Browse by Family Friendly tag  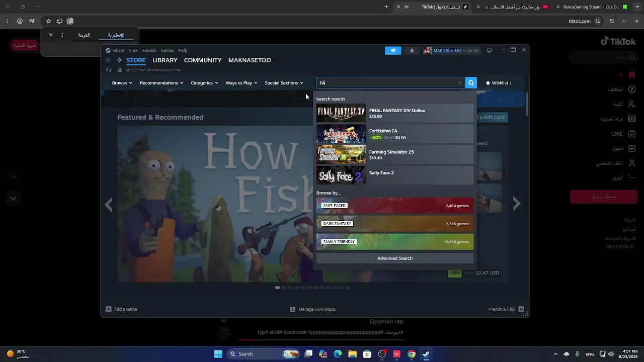coord(395,242)
